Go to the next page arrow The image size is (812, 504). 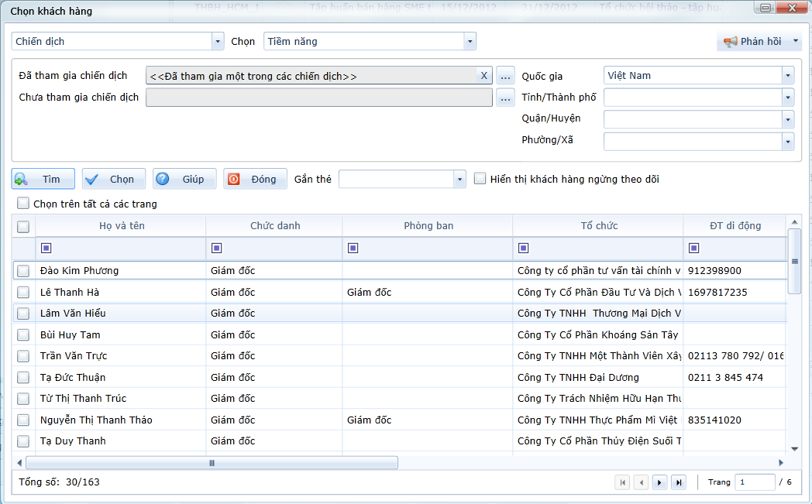659,482
